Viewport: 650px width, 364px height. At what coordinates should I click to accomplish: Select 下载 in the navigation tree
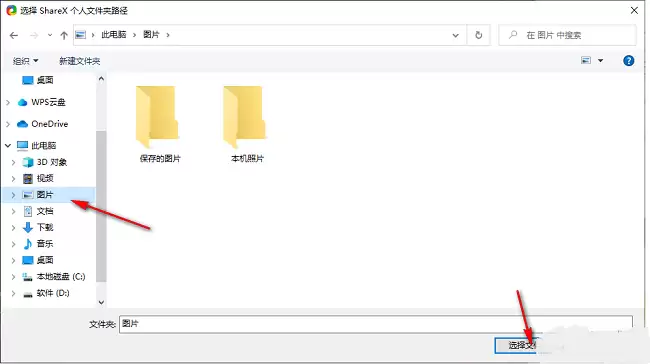point(45,227)
